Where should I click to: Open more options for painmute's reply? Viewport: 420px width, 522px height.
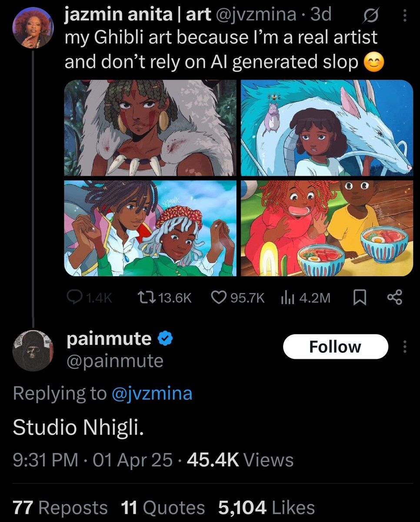[405, 347]
